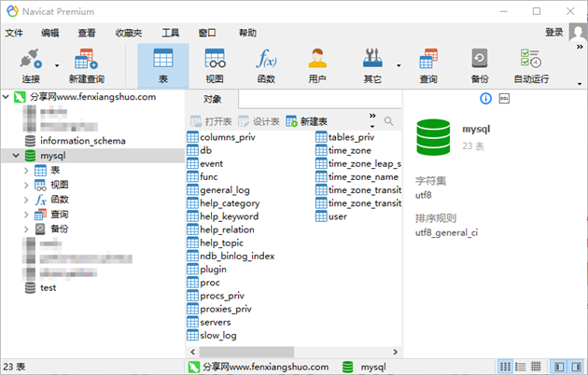588x375 pixels.
Task: Expand the connection dropdown arrow next to 连接
Action: (57, 66)
